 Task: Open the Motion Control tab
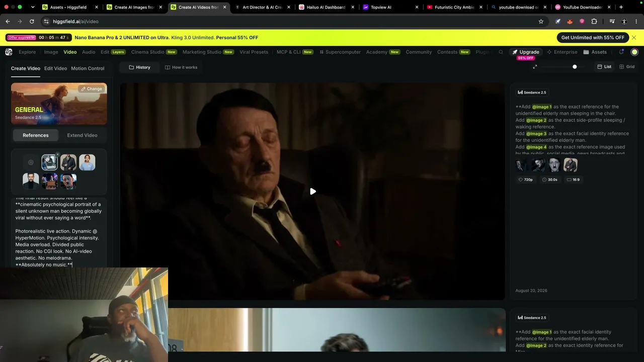tap(88, 68)
